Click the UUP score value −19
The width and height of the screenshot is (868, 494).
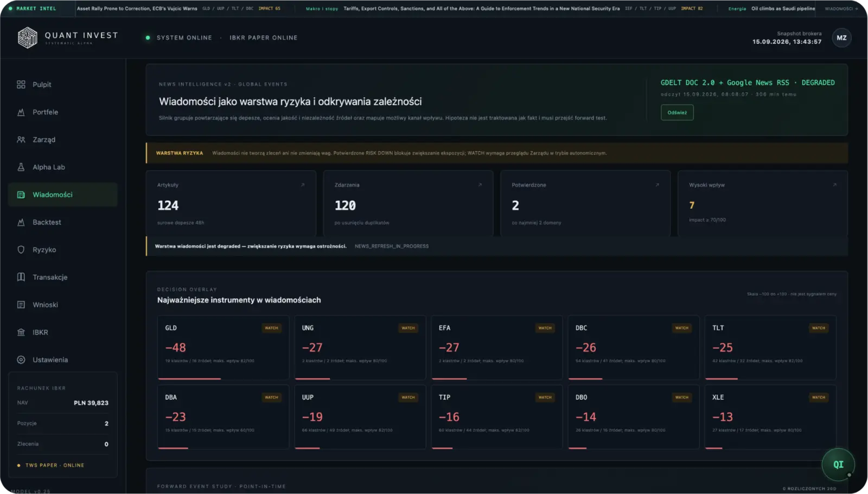312,417
